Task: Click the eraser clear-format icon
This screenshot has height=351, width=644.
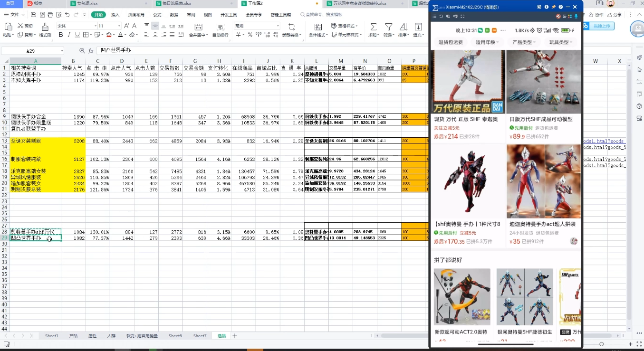Action: 133,35
